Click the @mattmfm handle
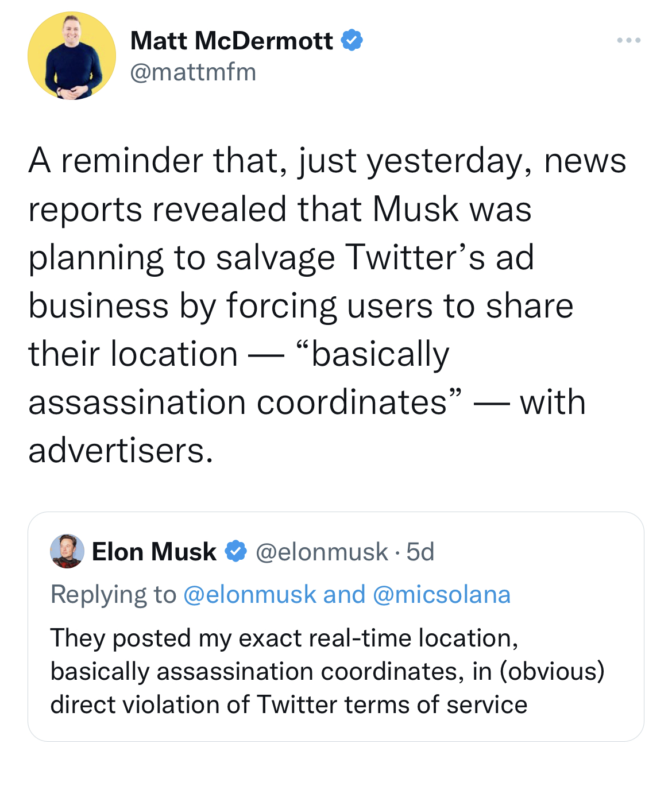Image resolution: width=672 pixels, height=786 pixels. (193, 72)
